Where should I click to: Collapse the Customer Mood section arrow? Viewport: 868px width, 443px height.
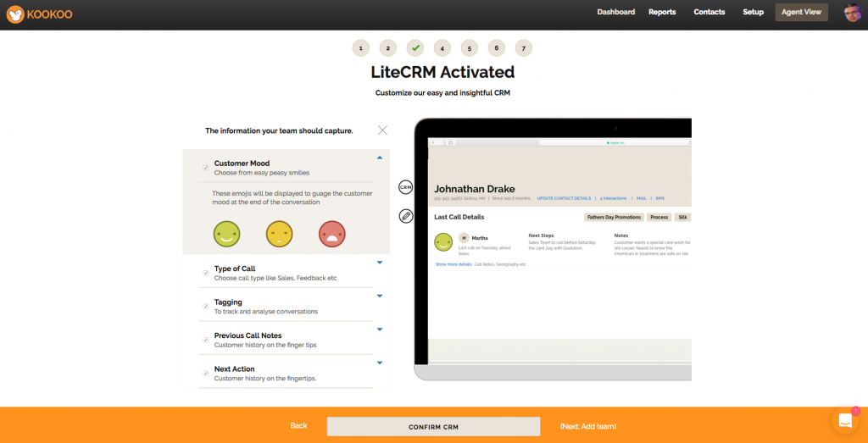pyautogui.click(x=380, y=158)
